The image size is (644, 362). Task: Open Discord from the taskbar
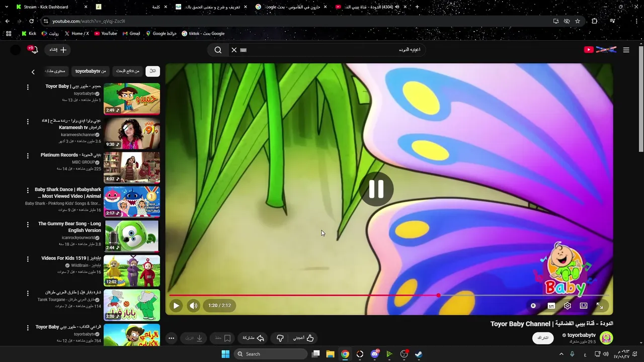coord(375,354)
